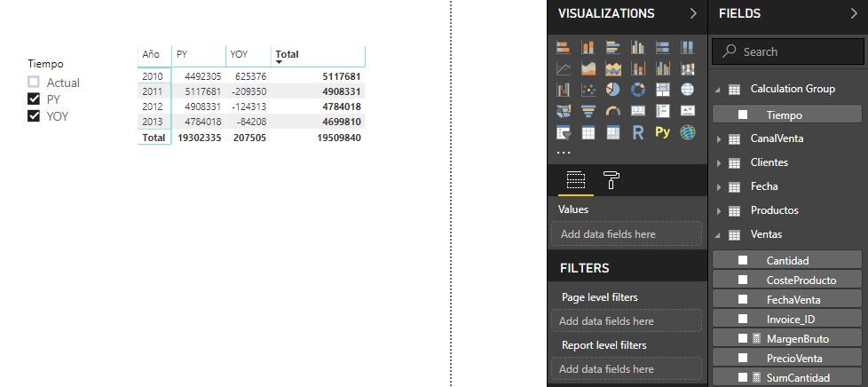Collapse the Visualizations pane chevron
This screenshot has width=868, height=387.
coord(693,14)
